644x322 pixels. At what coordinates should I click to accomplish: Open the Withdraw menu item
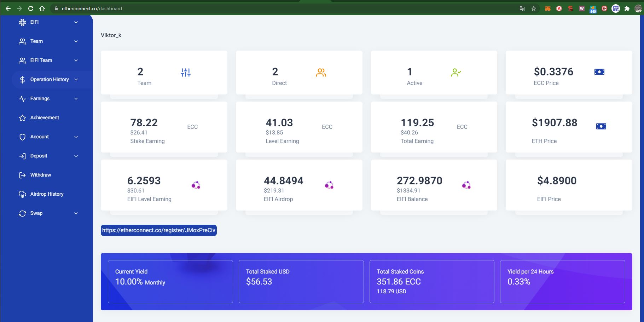pyautogui.click(x=41, y=175)
